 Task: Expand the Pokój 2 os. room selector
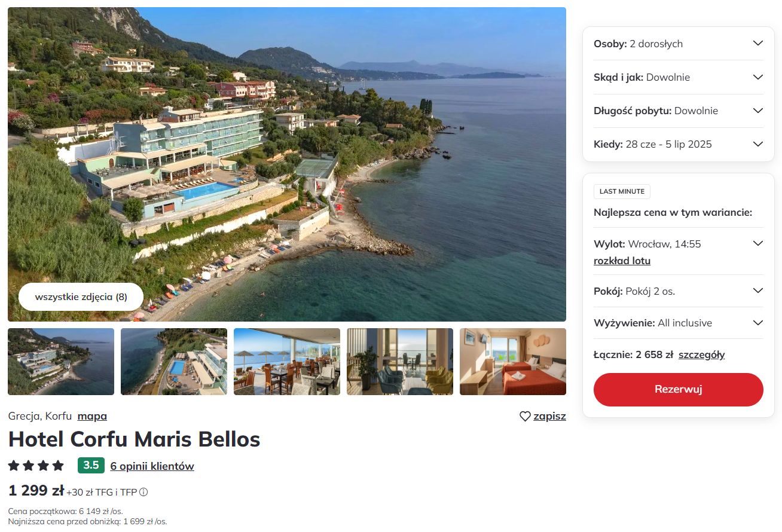click(679, 291)
